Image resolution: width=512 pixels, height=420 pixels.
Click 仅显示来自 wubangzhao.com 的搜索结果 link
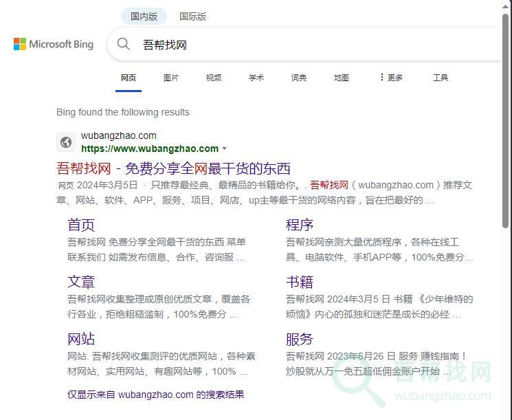coord(156,395)
